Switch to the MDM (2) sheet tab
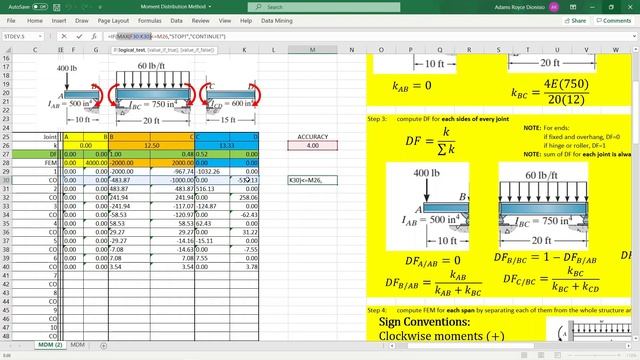 coord(50,345)
